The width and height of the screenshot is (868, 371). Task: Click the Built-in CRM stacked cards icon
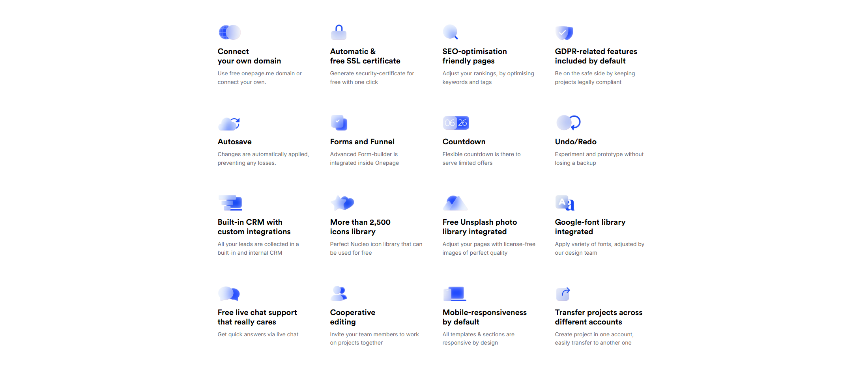(230, 203)
